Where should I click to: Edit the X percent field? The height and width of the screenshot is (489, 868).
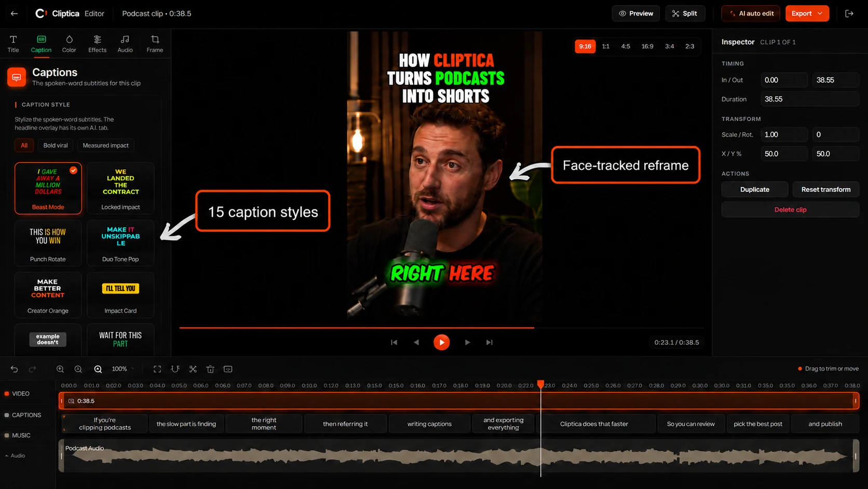coord(784,154)
